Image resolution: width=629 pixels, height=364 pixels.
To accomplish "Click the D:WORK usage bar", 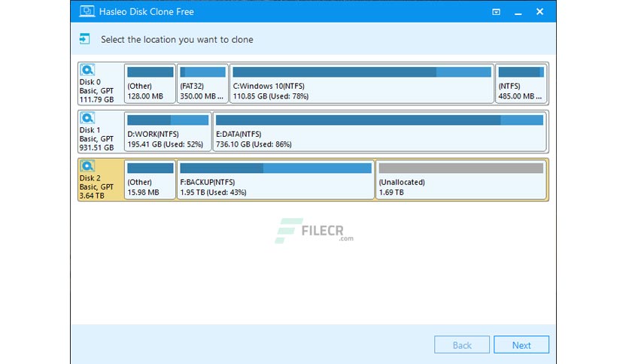I will 168,120.
